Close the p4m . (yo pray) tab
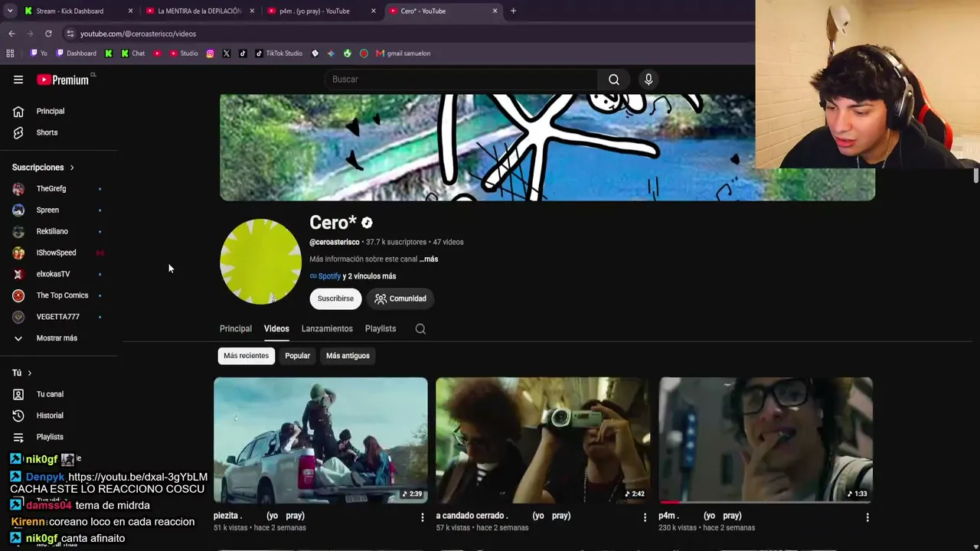Screen dimensions: 980x551 (374, 11)
